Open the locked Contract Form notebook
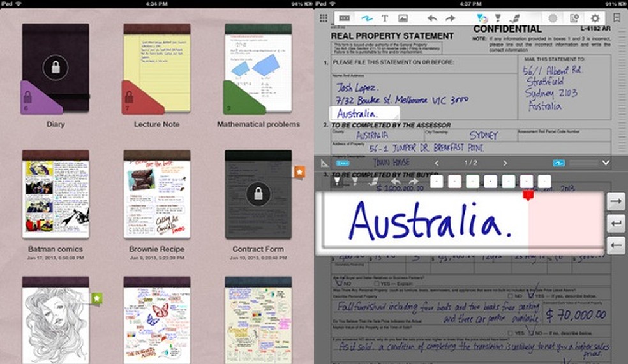628x364 pixels. click(258, 194)
